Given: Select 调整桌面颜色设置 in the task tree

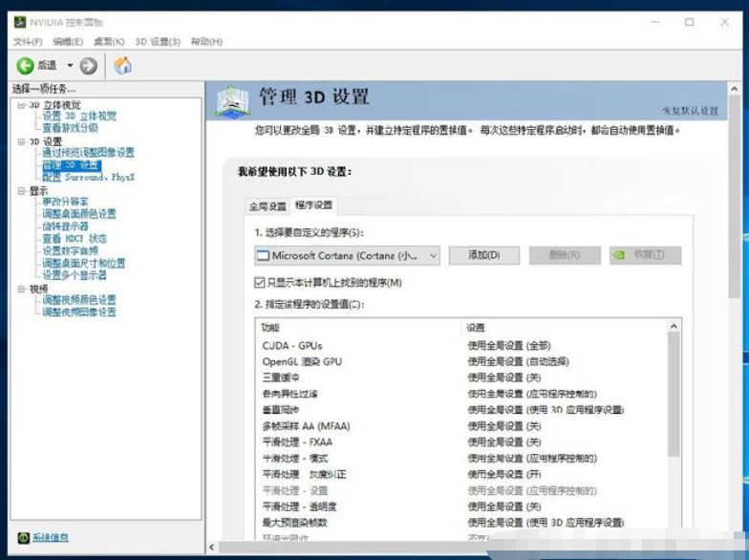Looking at the screenshot, I should pos(78,214).
